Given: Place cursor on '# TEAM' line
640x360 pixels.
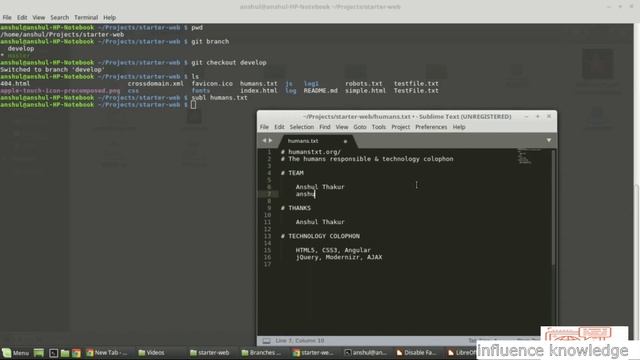Looking at the screenshot, I should coord(292,173).
